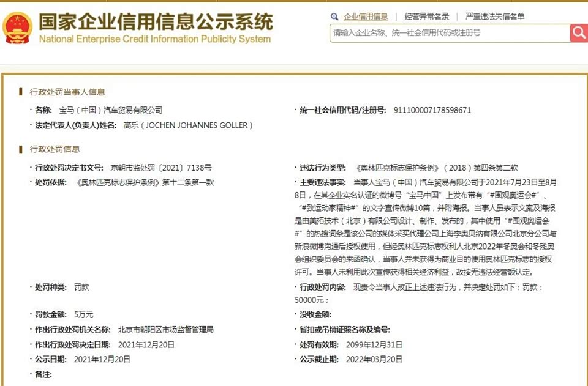Click the credit code 911100007178598671
The width and height of the screenshot is (588, 386).
[432, 110]
